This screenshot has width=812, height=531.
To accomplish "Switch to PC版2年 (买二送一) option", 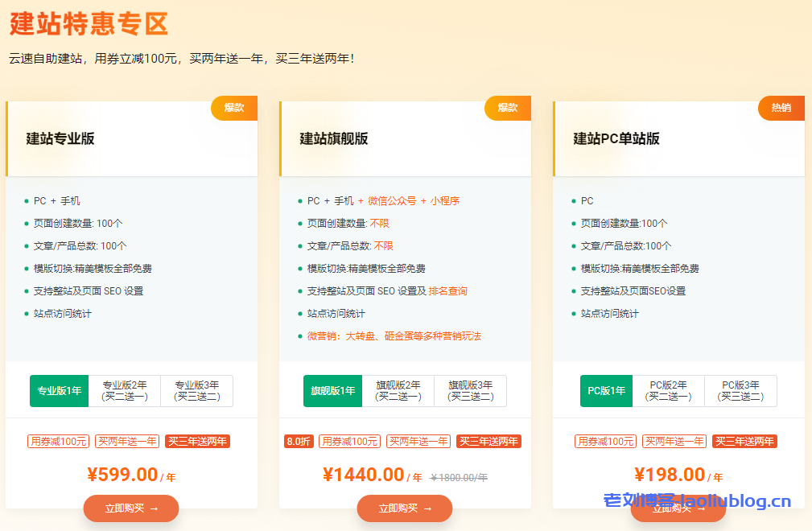I will click(x=668, y=391).
